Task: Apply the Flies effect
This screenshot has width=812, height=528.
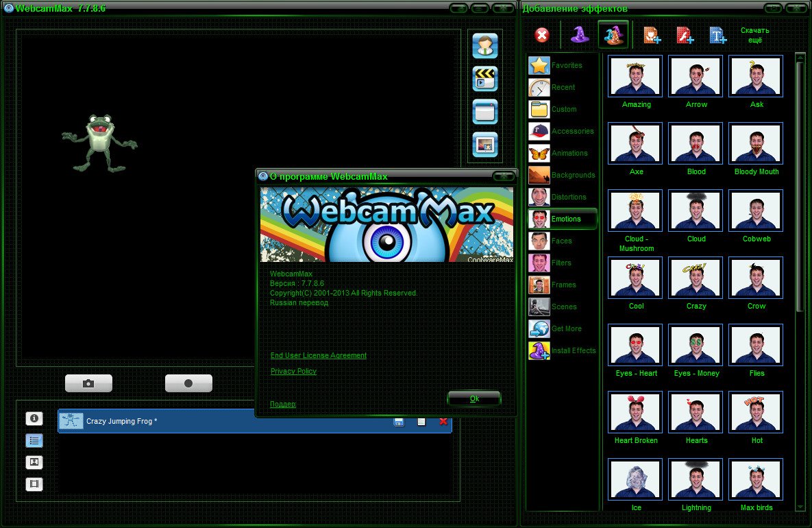Action: (756, 345)
